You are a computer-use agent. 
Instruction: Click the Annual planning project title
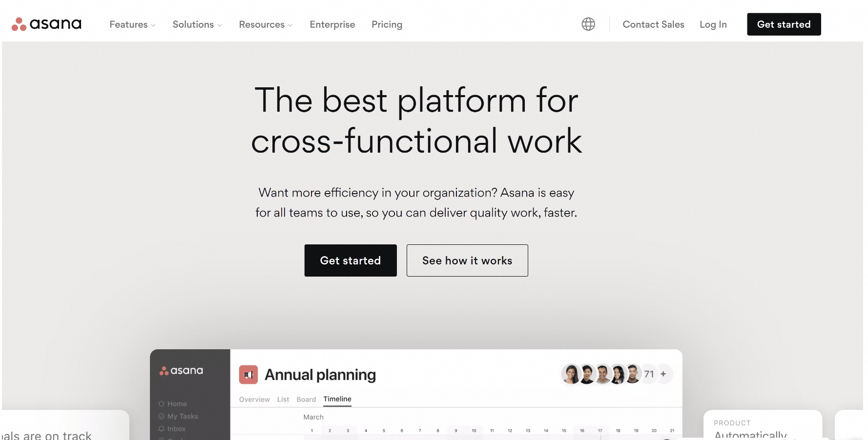tap(320, 375)
